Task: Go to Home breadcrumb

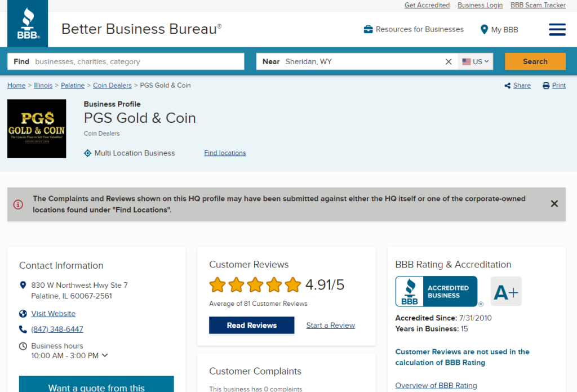Action: tap(16, 85)
